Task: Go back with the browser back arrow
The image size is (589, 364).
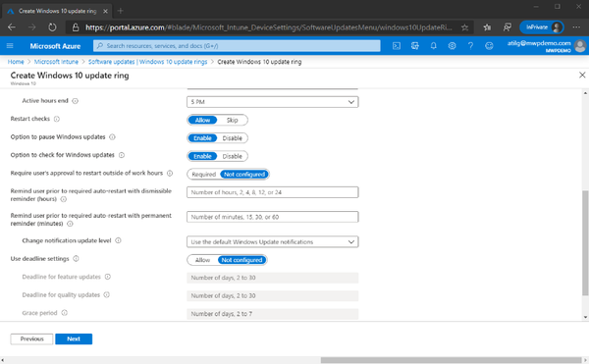Action: point(12,27)
